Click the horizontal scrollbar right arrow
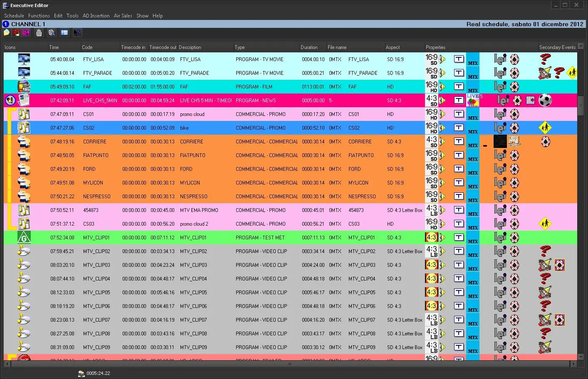Viewport: 588px width, 379px height. click(574, 364)
